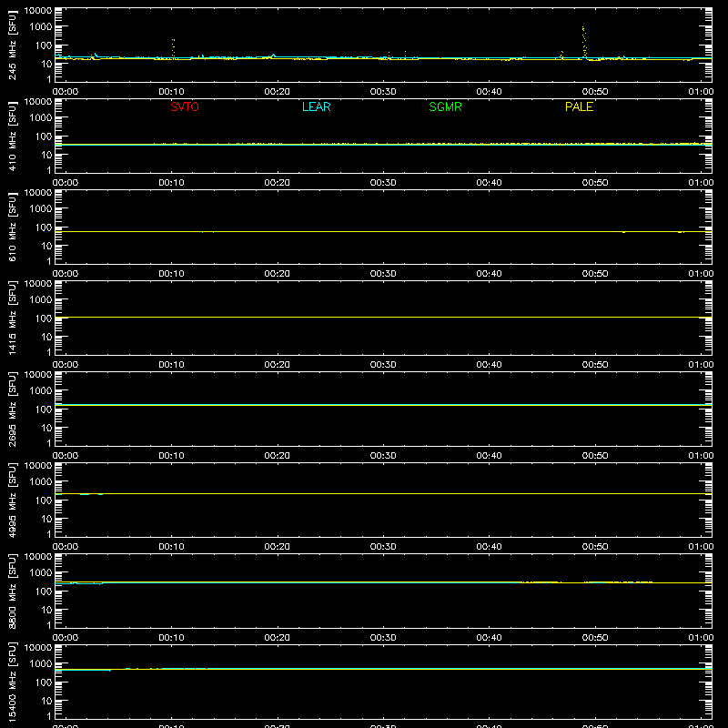
Task: Click the 00:20 time label under 4995 MHz plot
Action: click(x=278, y=547)
